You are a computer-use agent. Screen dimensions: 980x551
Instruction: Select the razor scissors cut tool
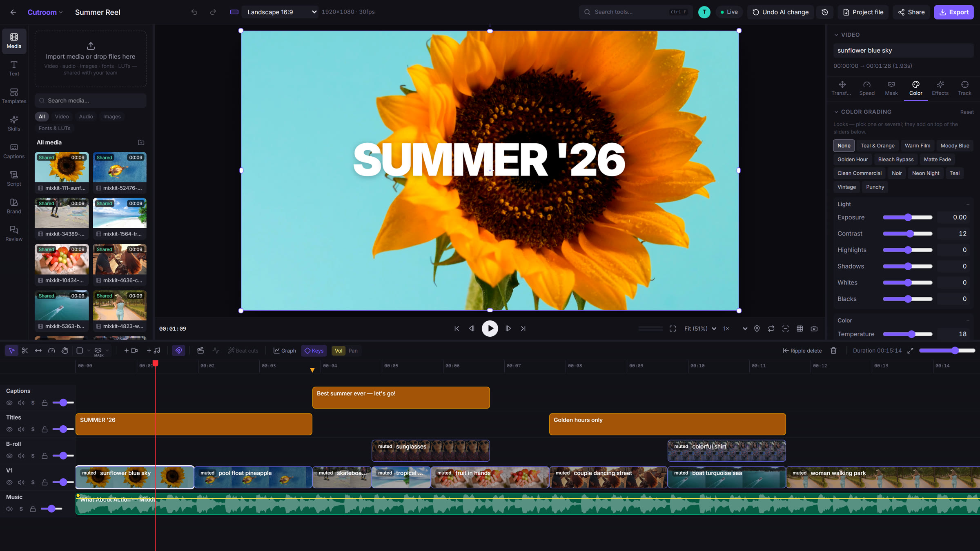25,351
